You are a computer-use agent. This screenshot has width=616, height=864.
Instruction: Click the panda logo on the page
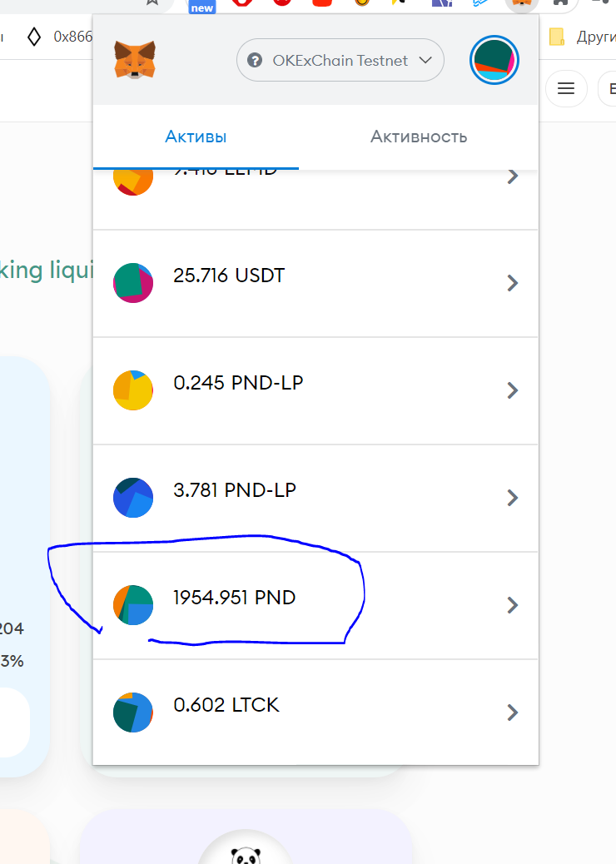click(246, 854)
